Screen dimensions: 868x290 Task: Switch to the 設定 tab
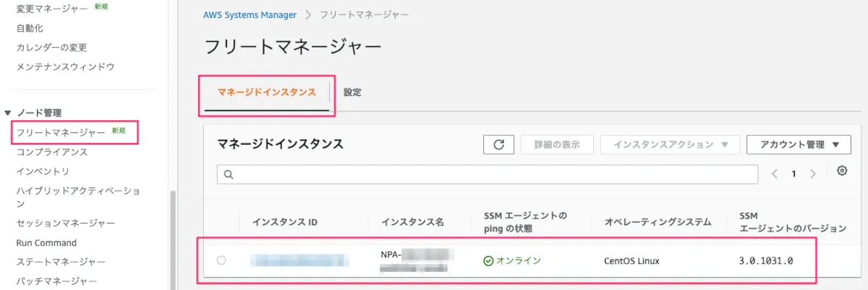(353, 93)
